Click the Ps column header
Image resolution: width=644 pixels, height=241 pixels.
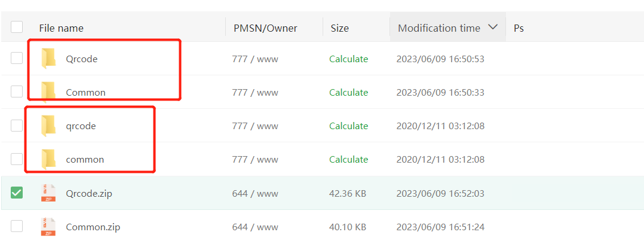coord(519,28)
